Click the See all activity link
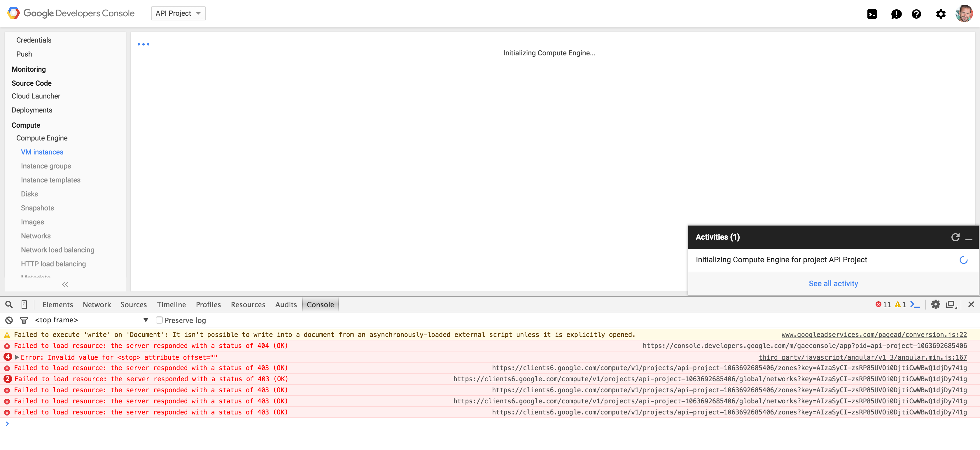The height and width of the screenshot is (450, 980). coord(833,284)
